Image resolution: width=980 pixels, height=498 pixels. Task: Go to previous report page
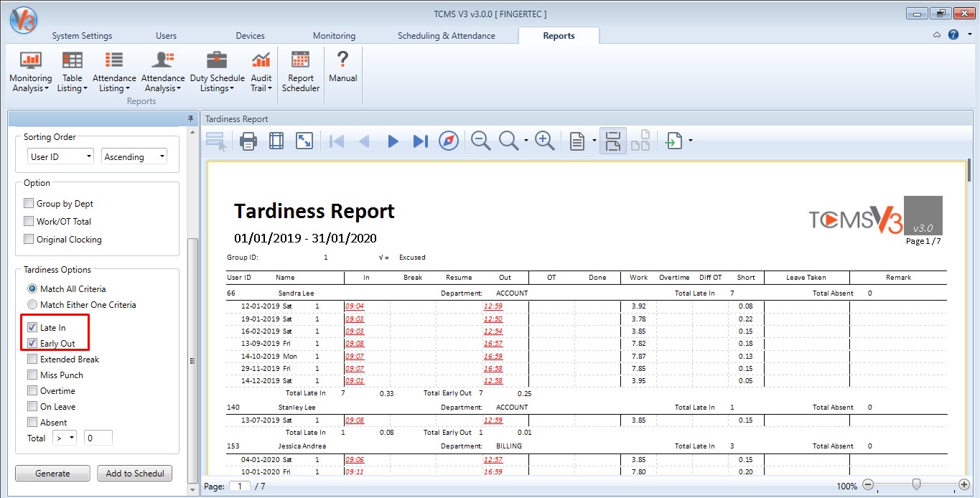(x=364, y=141)
